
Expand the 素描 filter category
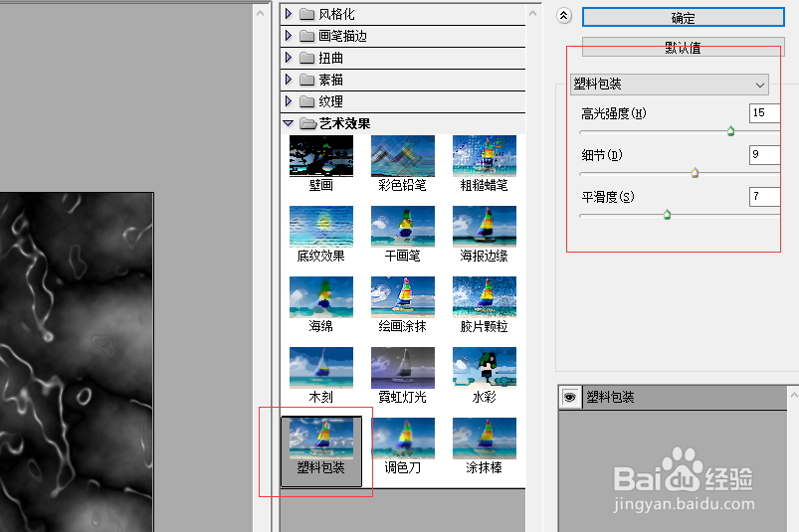click(289, 80)
